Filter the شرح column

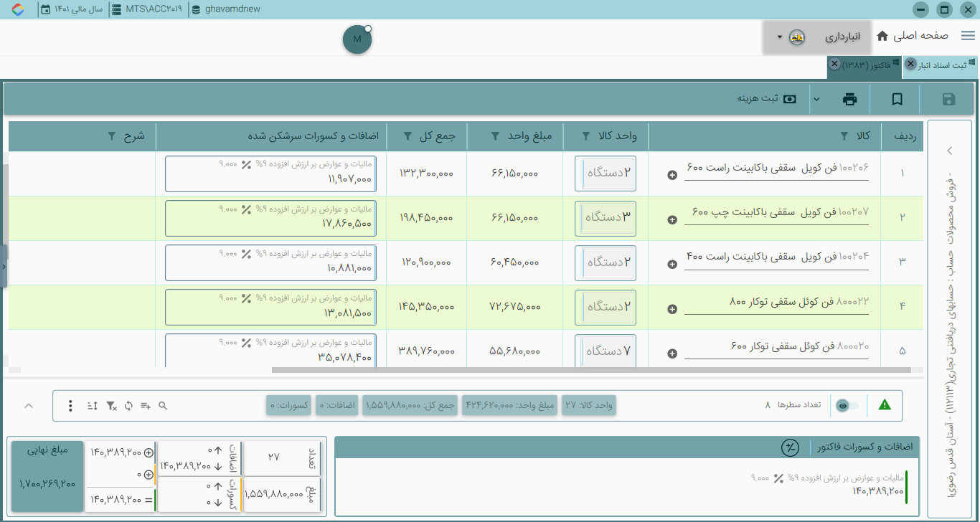coord(112,136)
